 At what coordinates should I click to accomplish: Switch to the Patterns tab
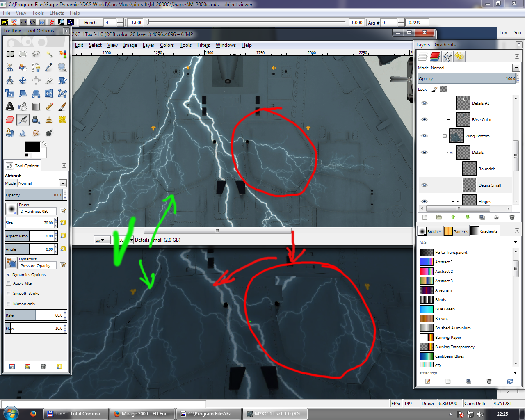point(456,231)
